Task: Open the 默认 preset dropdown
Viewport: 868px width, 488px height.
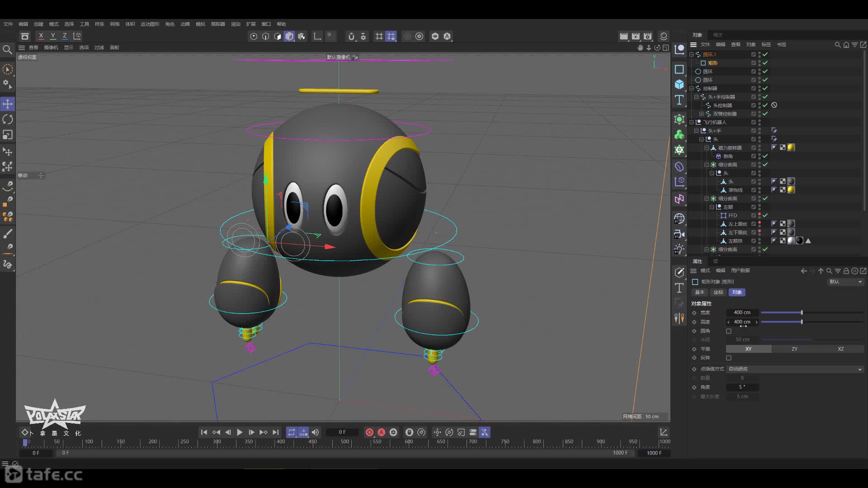Action: (845, 282)
